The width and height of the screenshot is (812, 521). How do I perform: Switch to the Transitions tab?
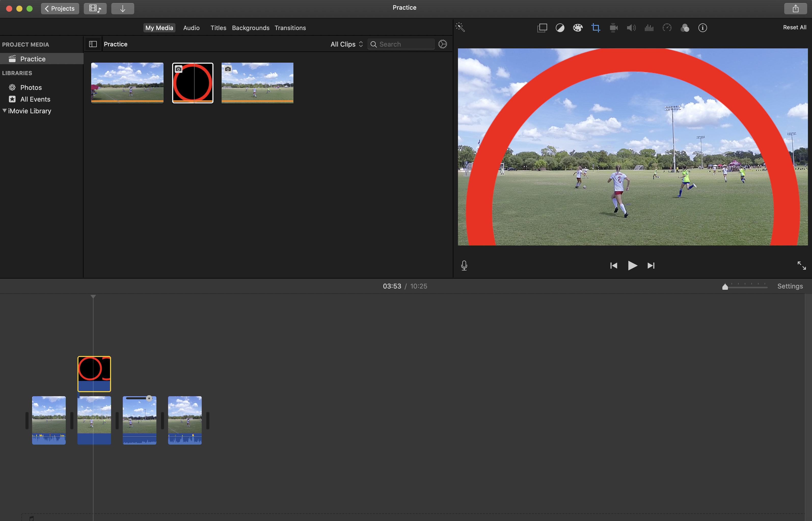[290, 28]
